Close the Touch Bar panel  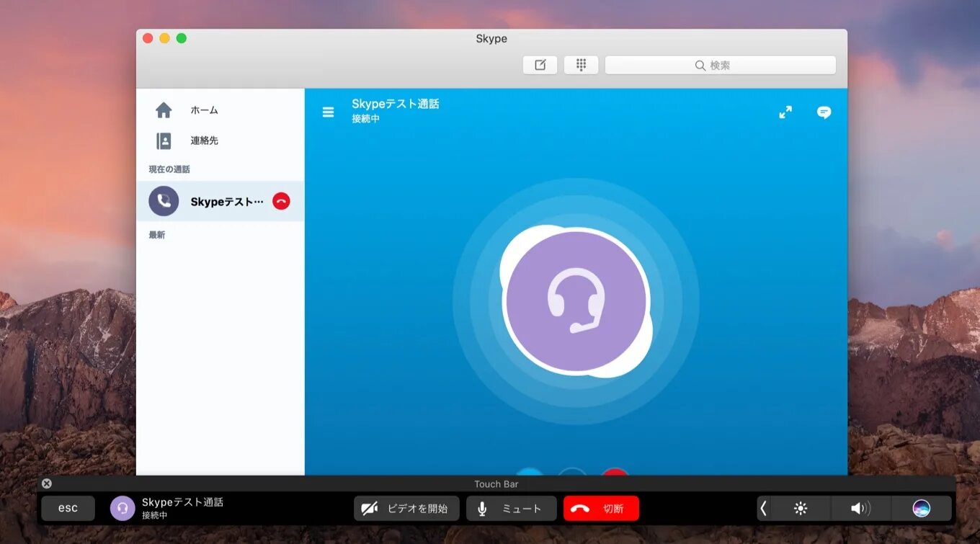47,483
